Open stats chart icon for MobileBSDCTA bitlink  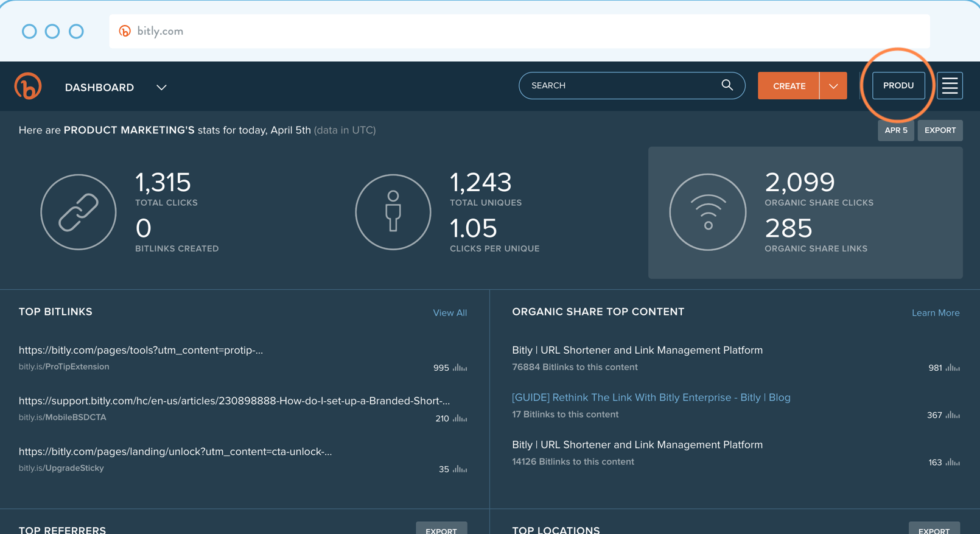[x=460, y=418]
